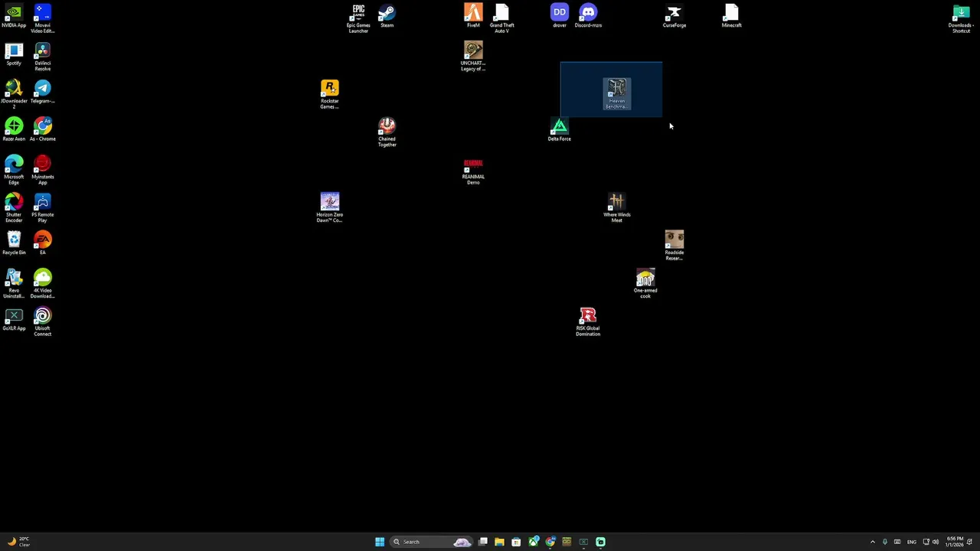Click the microphone tray icon
Image resolution: width=980 pixels, height=551 pixels.
(x=884, y=542)
